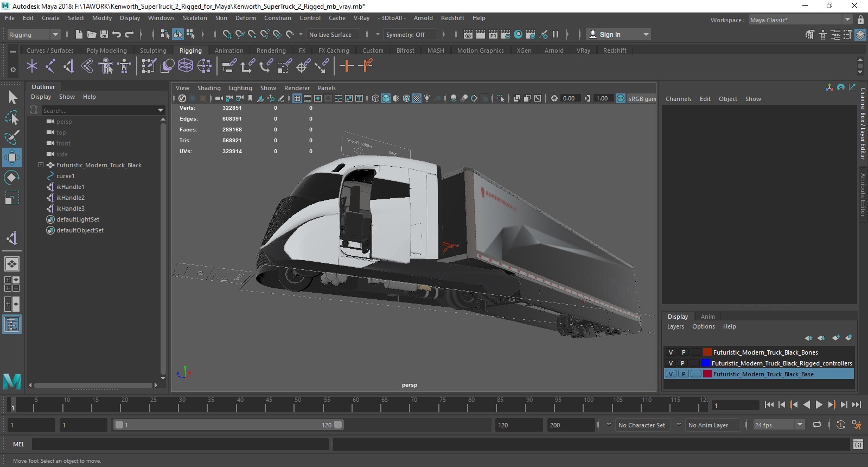Click the Pause Viewport 2 icon
Viewport: 868px width, 467px height.
[556, 34]
